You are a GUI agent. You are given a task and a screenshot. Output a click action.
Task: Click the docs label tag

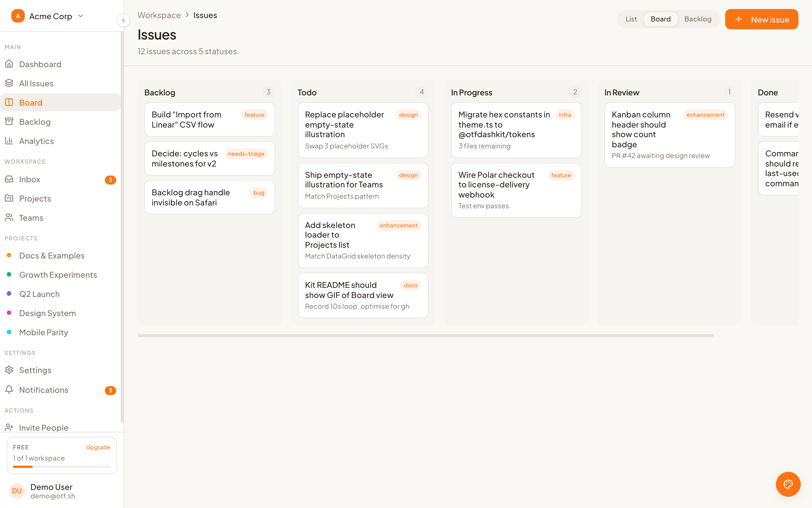411,285
